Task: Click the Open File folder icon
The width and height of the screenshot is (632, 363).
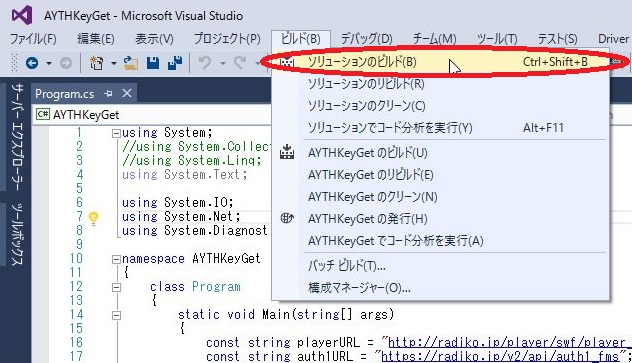Action: pos(131,63)
